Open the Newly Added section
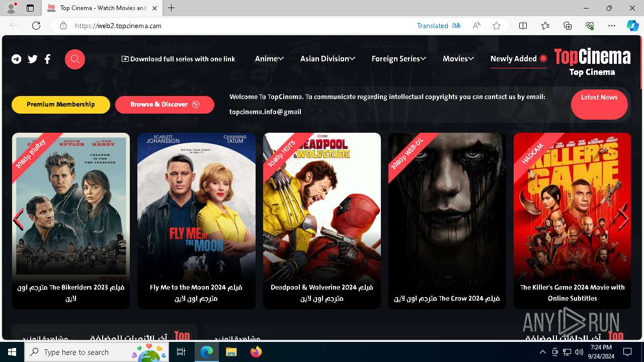The height and width of the screenshot is (362, 644). (x=519, y=59)
